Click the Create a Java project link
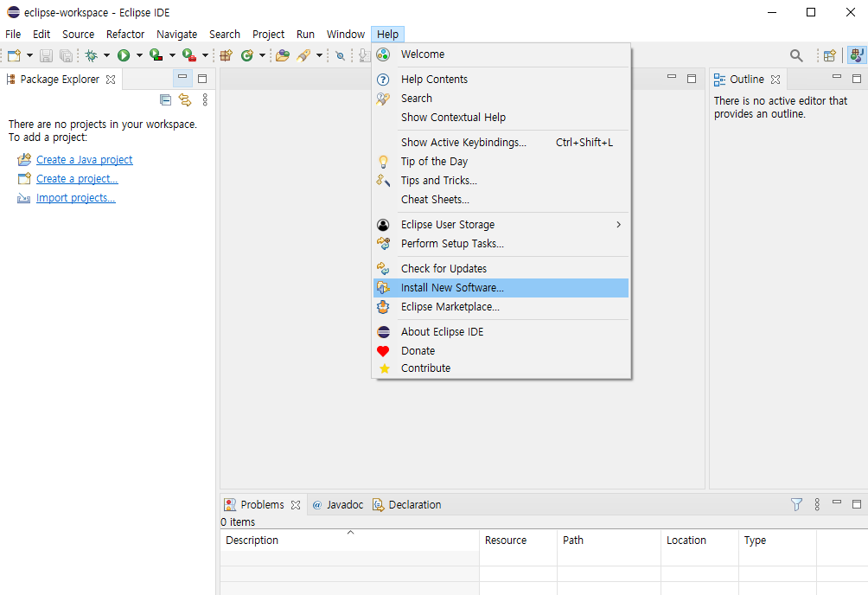 point(84,159)
